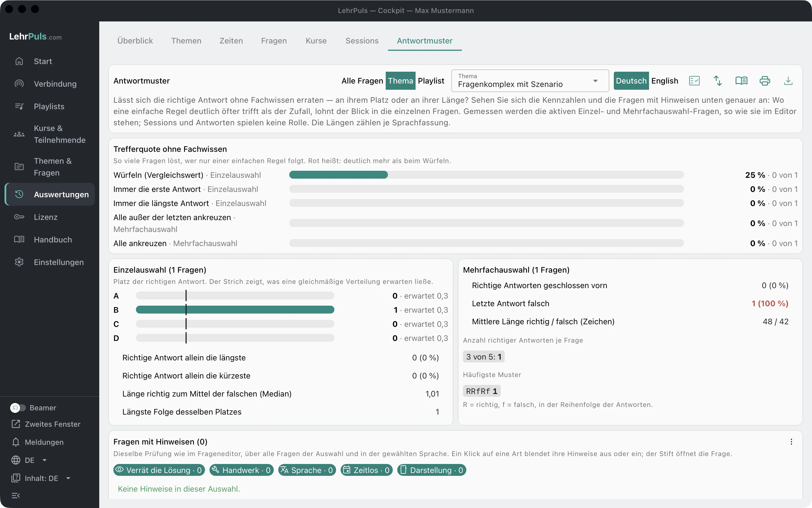Viewport: 812px width, 508px height.
Task: Open Verbindung in the sidebar
Action: click(x=50, y=84)
